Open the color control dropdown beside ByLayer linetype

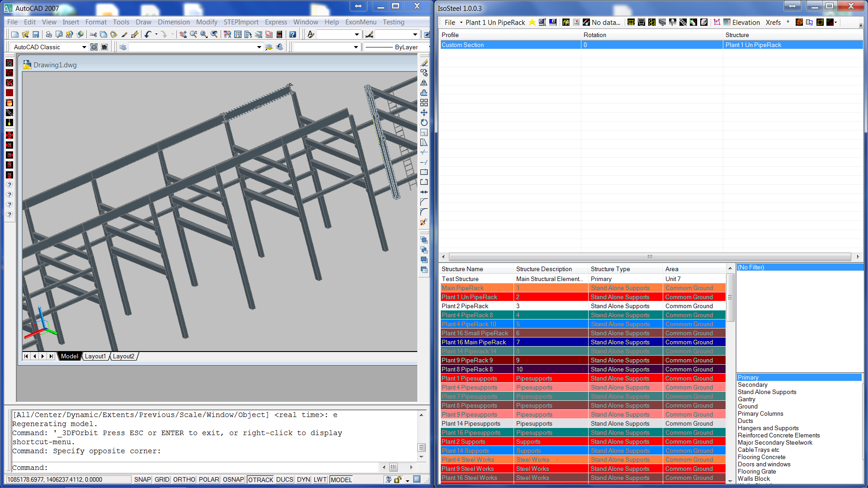point(356,47)
